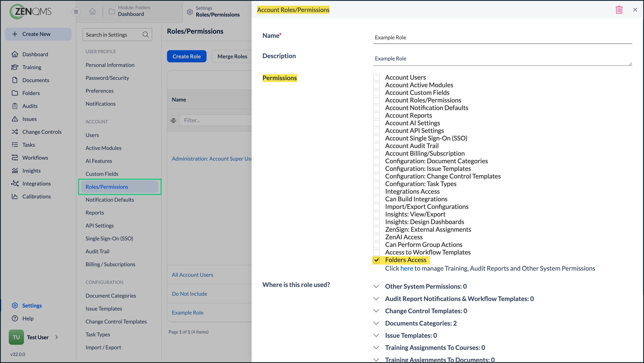Enable the Account Users checkbox
The width and height of the screenshot is (644, 363).
[377, 78]
